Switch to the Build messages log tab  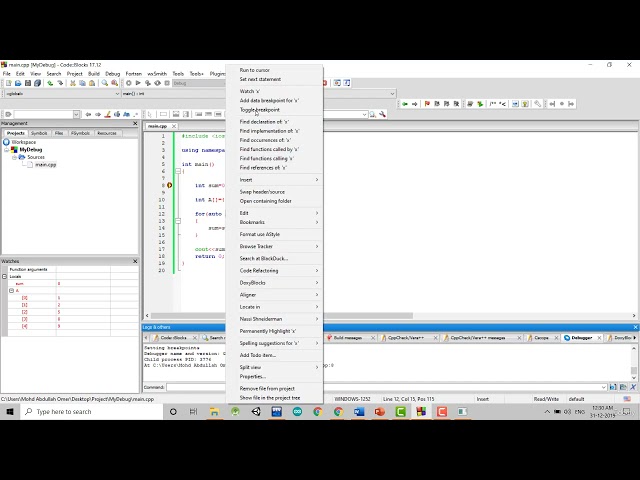tap(348, 338)
